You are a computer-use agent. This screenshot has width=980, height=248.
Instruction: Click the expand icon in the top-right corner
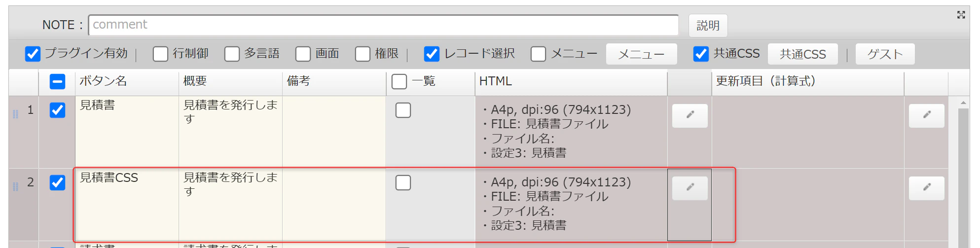coord(961,15)
